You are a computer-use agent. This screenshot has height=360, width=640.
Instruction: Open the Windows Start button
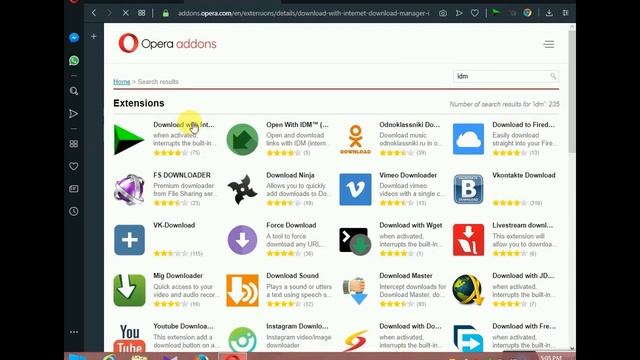[x=77, y=357]
